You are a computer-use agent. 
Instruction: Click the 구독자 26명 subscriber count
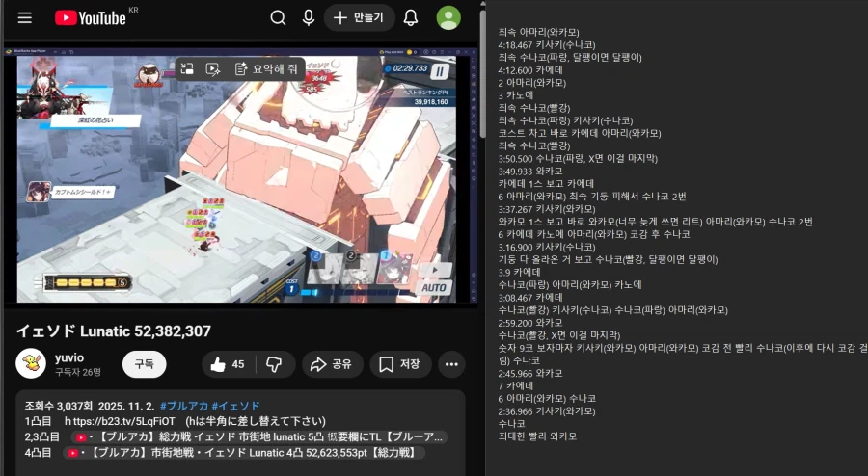point(78,372)
